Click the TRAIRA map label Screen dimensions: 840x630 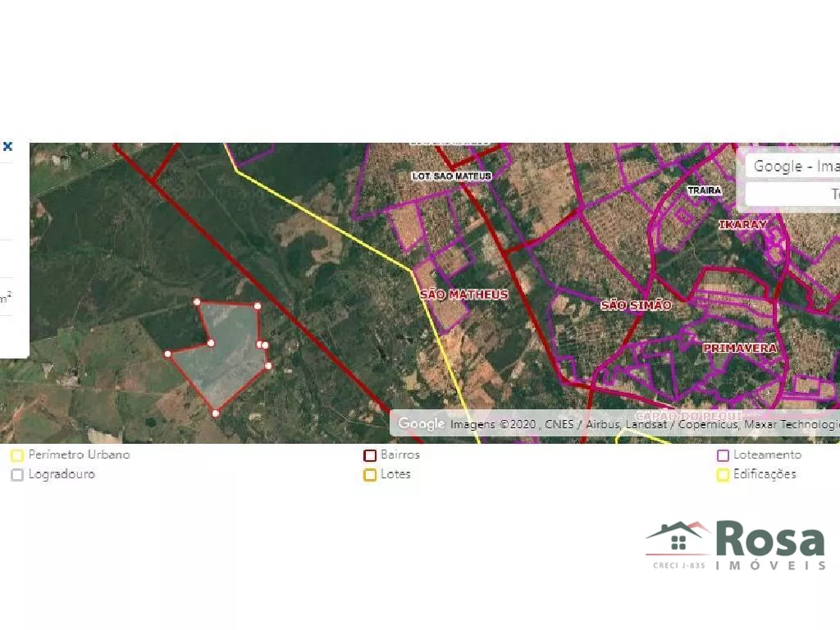click(x=705, y=190)
